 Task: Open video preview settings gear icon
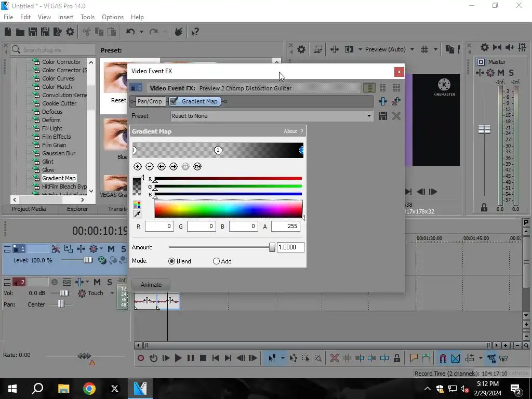coord(301,49)
